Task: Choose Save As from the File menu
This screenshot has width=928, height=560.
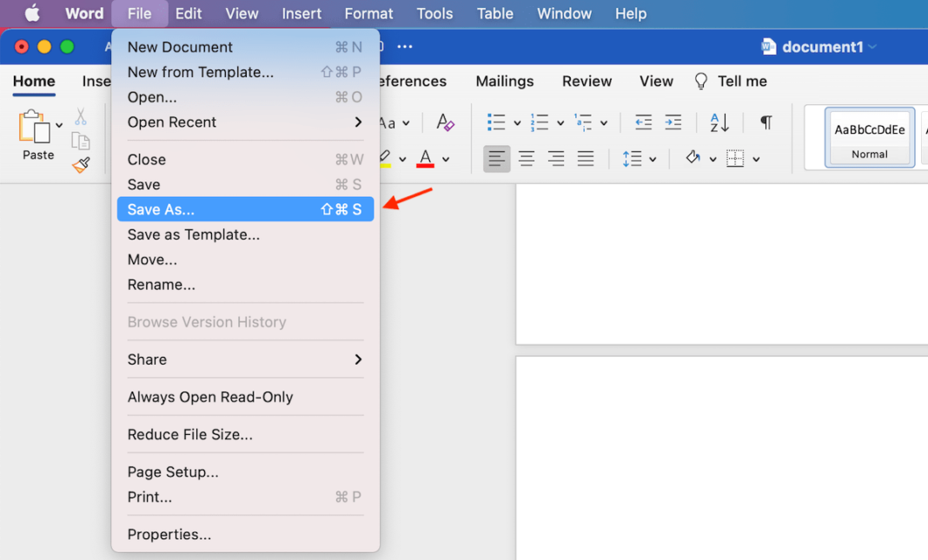Action: [160, 209]
